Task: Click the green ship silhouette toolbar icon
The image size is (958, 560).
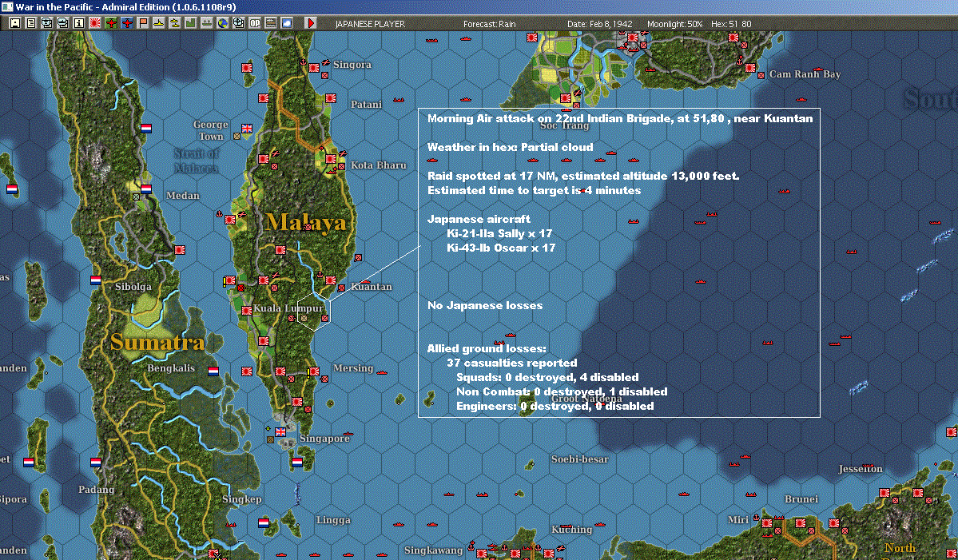Action: click(x=206, y=23)
